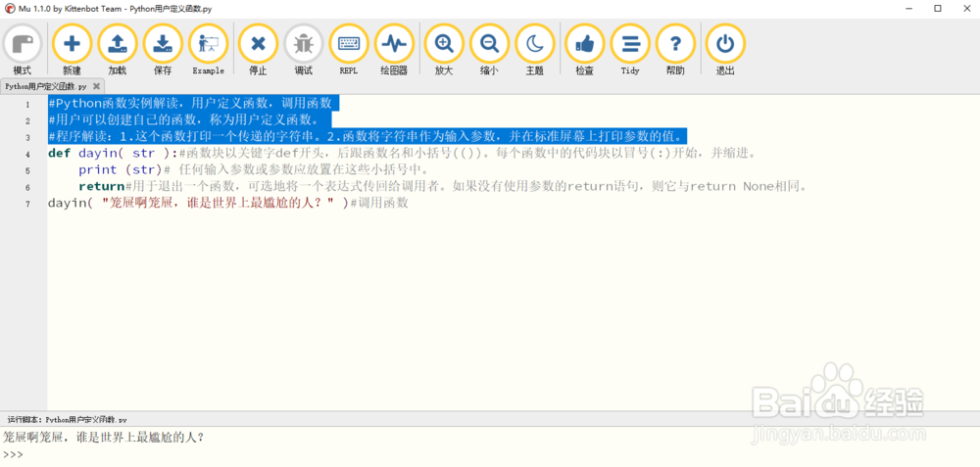Screen dimensions: 980x467
Task: Toggle the 主题 theme
Action: click(535, 50)
